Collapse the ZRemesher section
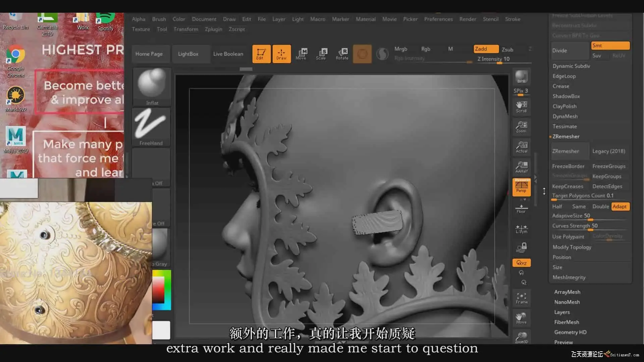Viewport: 644px width, 362px height. [566, 136]
